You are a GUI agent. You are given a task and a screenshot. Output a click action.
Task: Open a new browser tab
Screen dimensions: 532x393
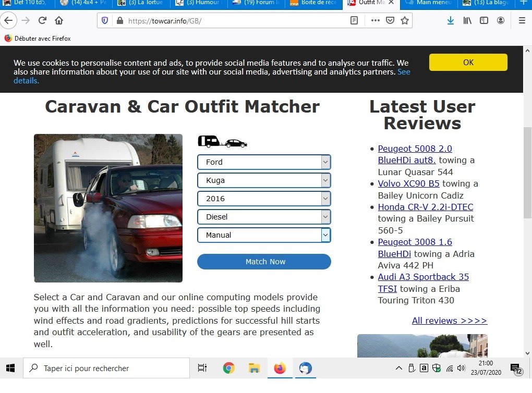(x=524, y=3)
